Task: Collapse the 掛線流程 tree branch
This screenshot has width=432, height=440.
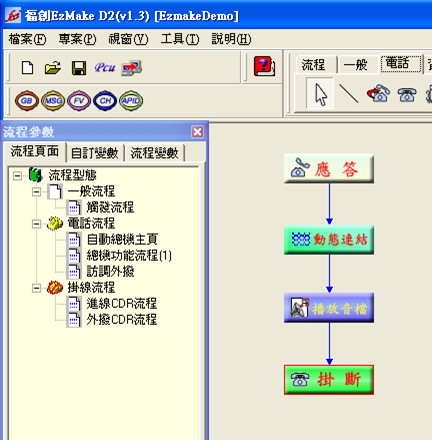Action: point(36,288)
